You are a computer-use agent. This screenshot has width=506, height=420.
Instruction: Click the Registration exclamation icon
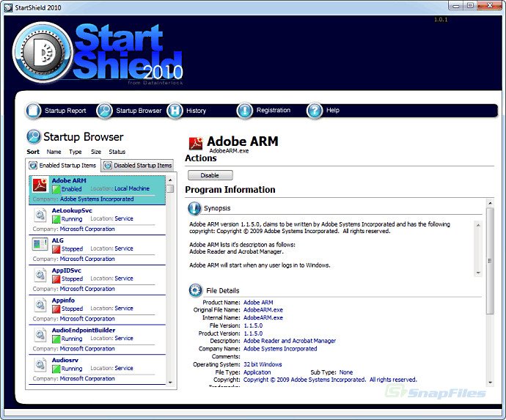(245, 111)
